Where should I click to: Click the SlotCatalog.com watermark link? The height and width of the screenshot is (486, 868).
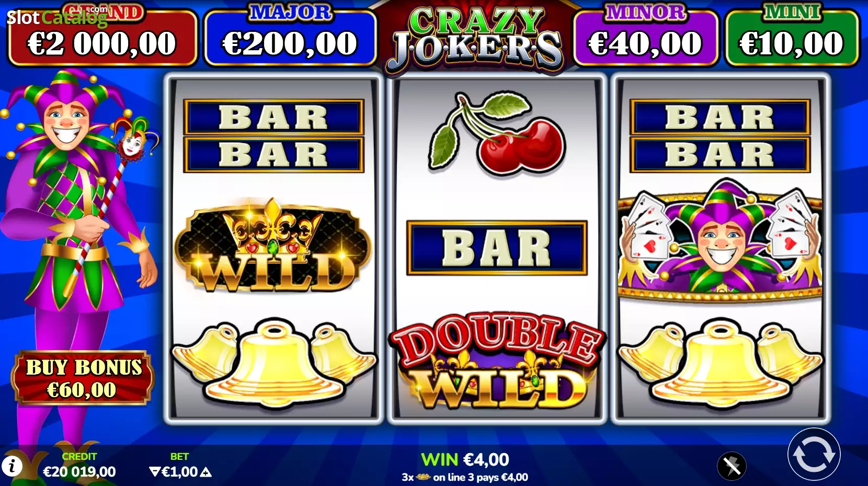click(56, 17)
